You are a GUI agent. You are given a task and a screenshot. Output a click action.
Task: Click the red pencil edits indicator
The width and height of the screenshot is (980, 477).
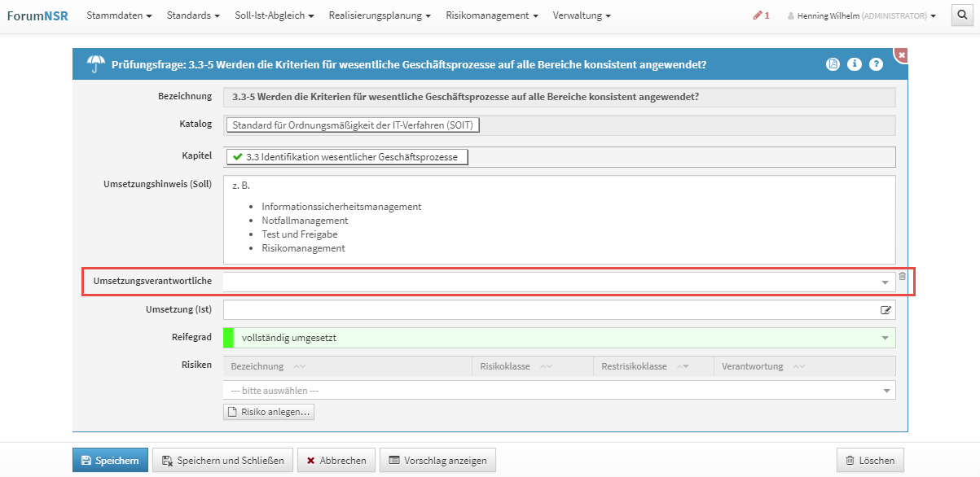(762, 15)
